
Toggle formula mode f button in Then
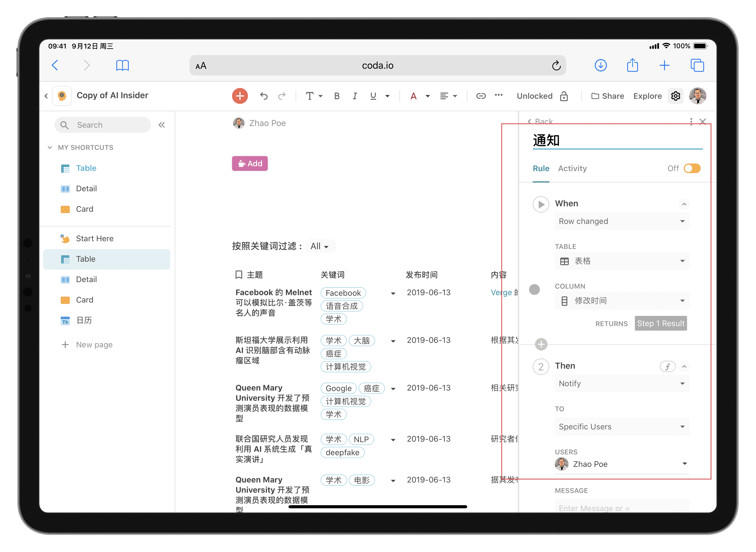click(667, 367)
